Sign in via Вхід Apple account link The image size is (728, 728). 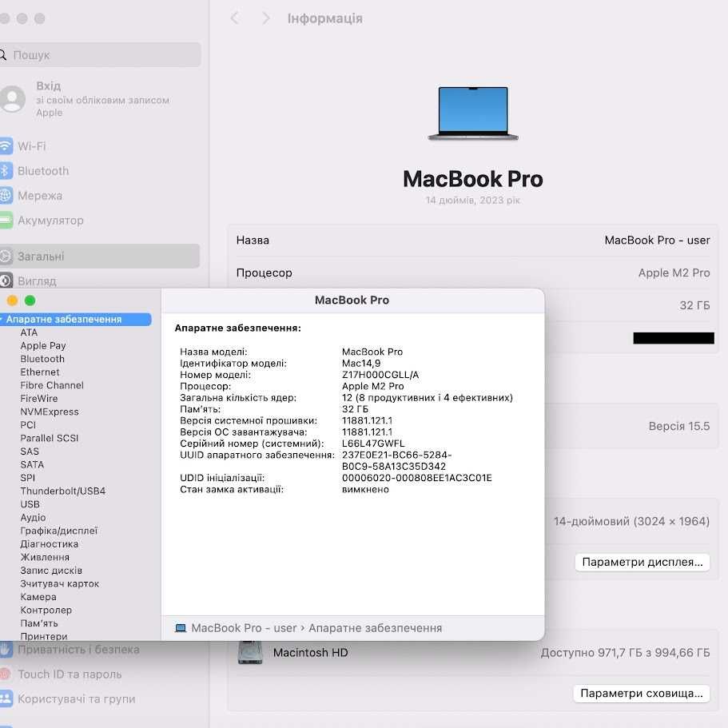102,99
